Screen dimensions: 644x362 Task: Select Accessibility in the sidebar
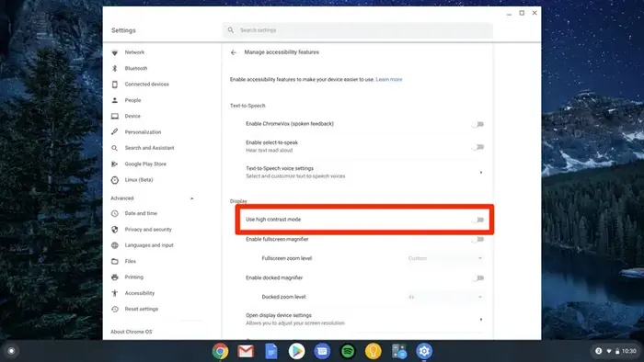coord(140,293)
